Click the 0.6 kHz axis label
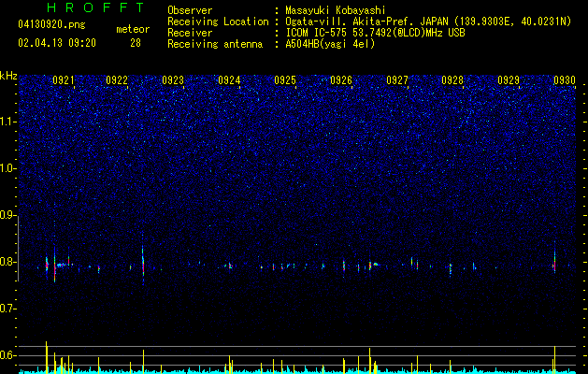Viewport: 588px width, 374px height. pyautogui.click(x=7, y=355)
